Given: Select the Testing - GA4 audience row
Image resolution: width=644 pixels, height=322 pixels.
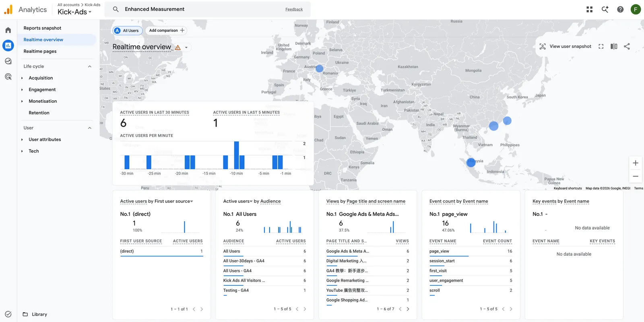Looking at the screenshot, I should point(264,291).
